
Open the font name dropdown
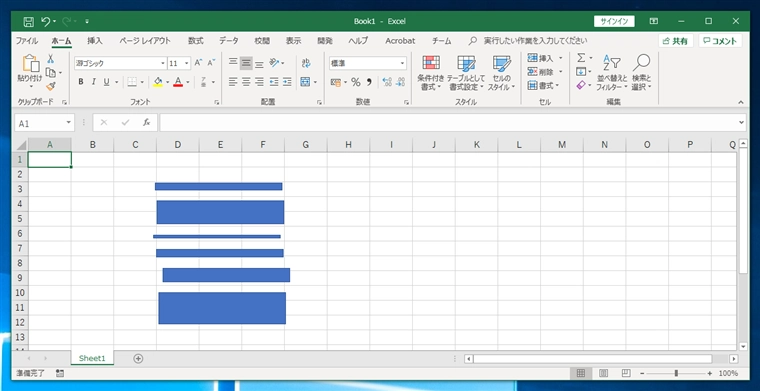[x=163, y=63]
